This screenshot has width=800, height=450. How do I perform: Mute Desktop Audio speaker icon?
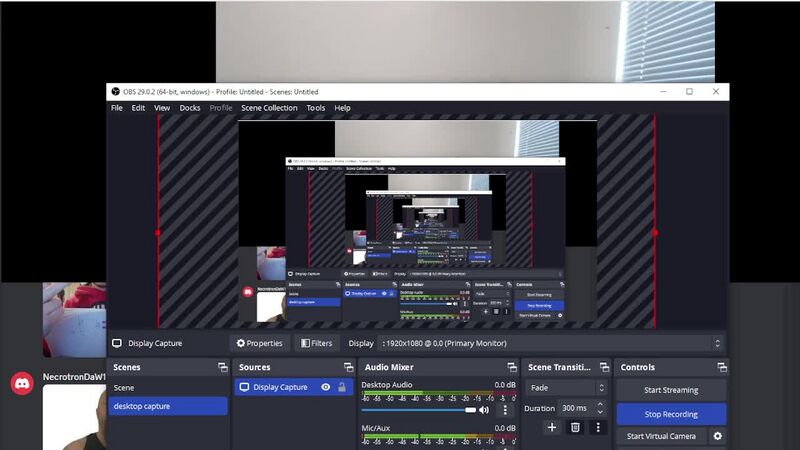click(x=485, y=409)
